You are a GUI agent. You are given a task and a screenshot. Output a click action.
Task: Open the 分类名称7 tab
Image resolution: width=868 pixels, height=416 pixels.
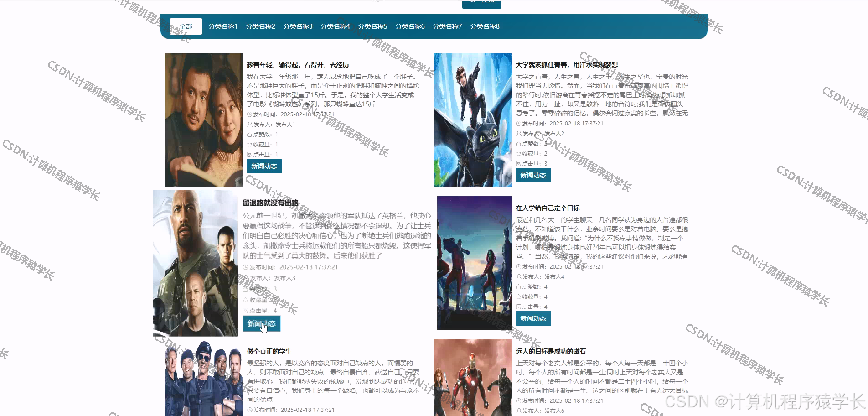[447, 26]
